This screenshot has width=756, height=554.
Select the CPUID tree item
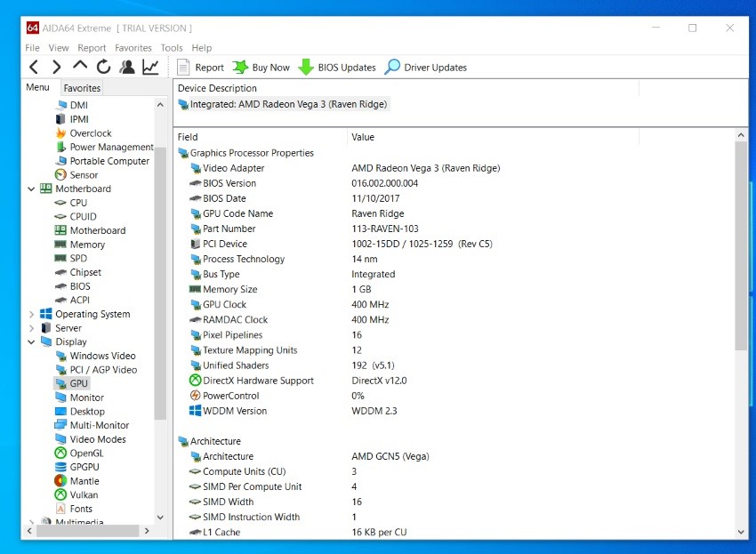coord(76,216)
